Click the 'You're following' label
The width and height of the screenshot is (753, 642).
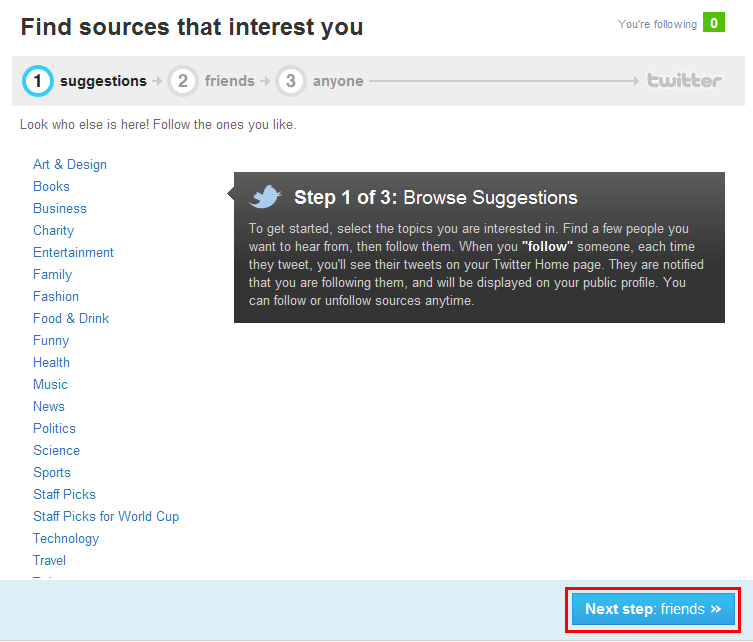(x=657, y=24)
